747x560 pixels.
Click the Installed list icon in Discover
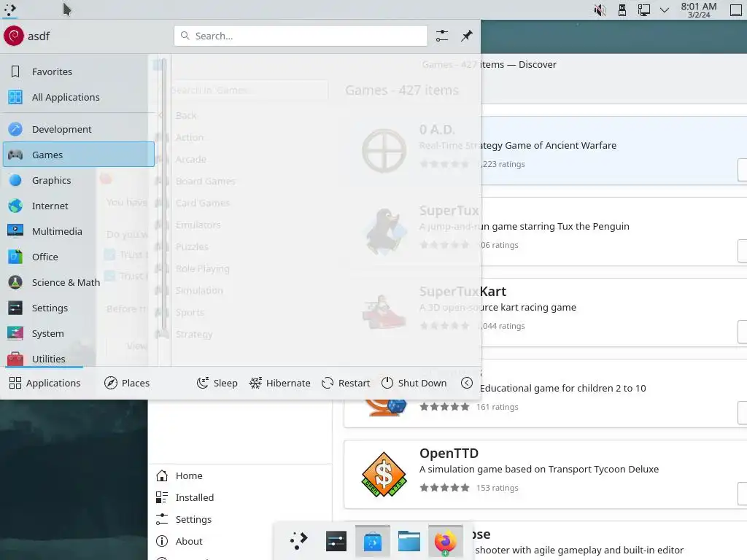coord(162,497)
